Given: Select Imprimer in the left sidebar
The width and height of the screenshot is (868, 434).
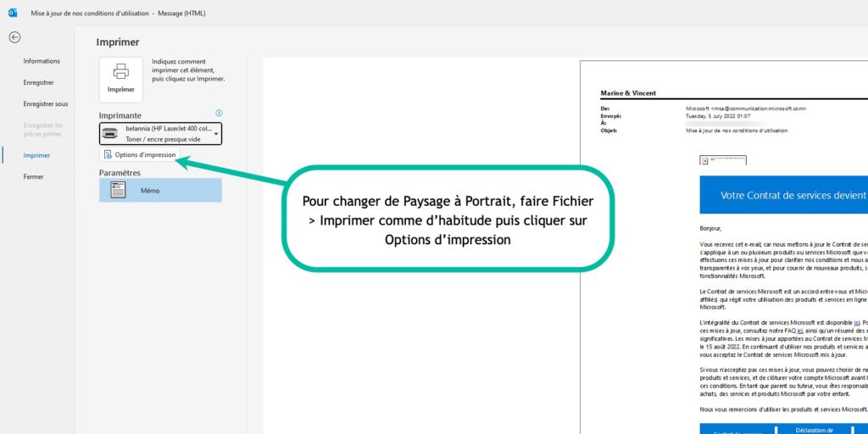Looking at the screenshot, I should (x=36, y=155).
